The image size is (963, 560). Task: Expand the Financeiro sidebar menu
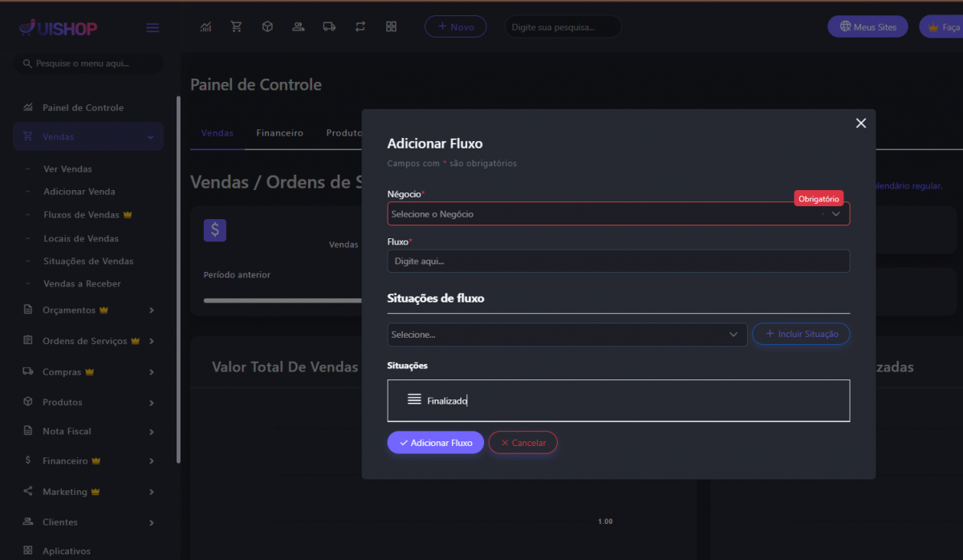pyautogui.click(x=88, y=461)
